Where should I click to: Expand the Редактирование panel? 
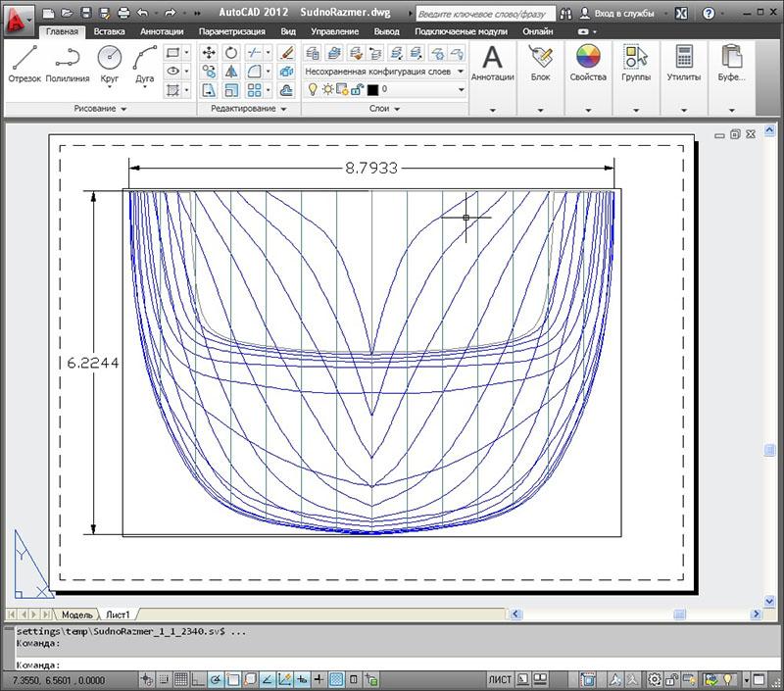pyautogui.click(x=249, y=109)
